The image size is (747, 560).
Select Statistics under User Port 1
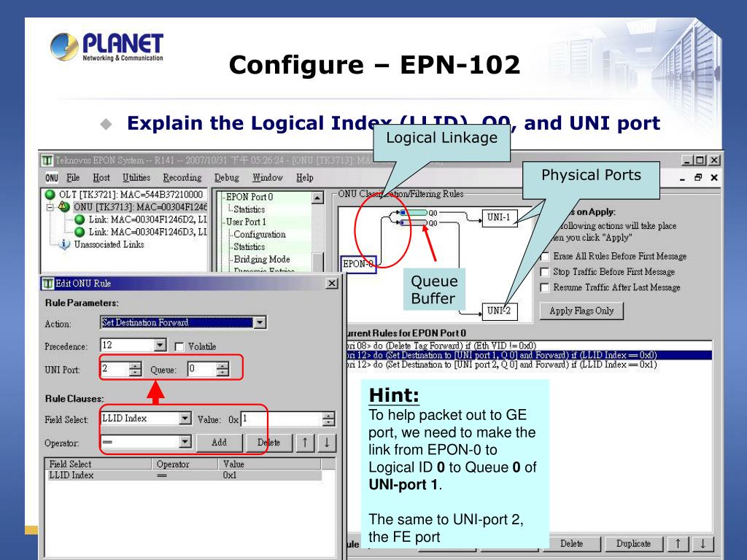tap(249, 246)
